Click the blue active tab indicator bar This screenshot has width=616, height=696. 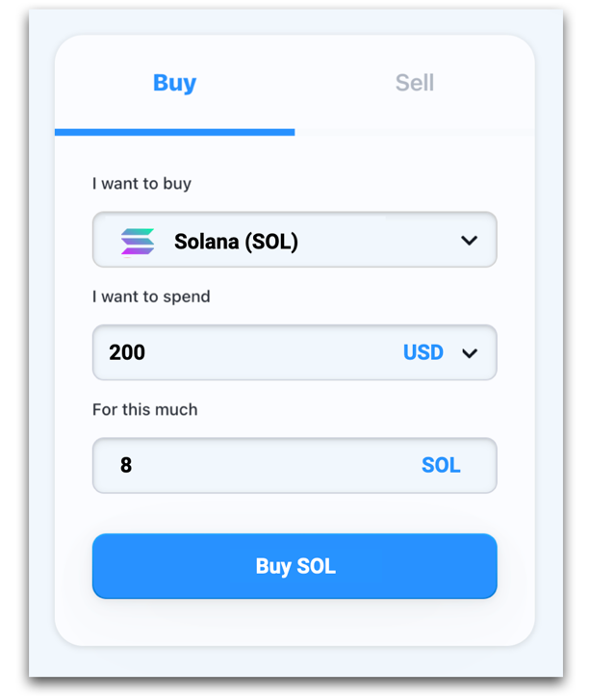[174, 132]
